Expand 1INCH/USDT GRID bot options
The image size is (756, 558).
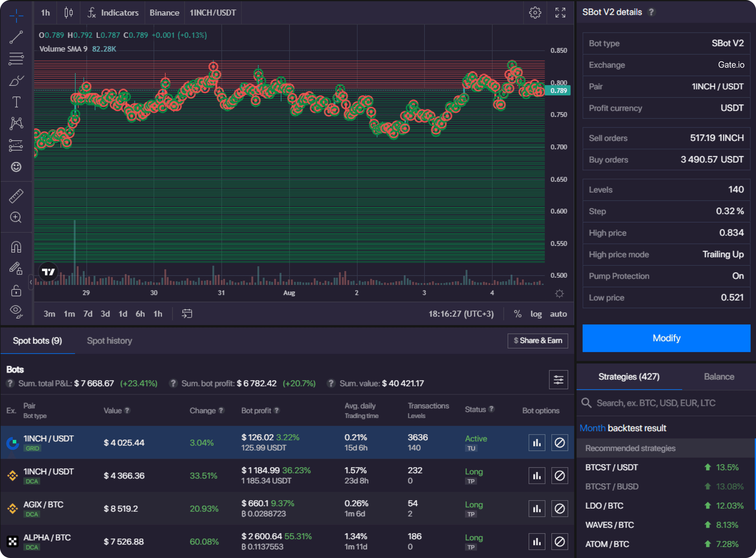click(537, 442)
